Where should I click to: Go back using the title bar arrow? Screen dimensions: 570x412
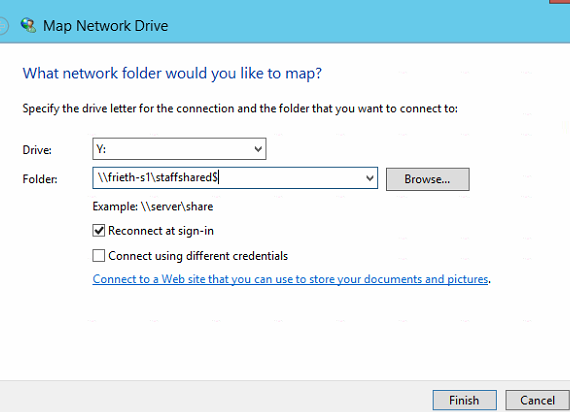pyautogui.click(x=3, y=25)
